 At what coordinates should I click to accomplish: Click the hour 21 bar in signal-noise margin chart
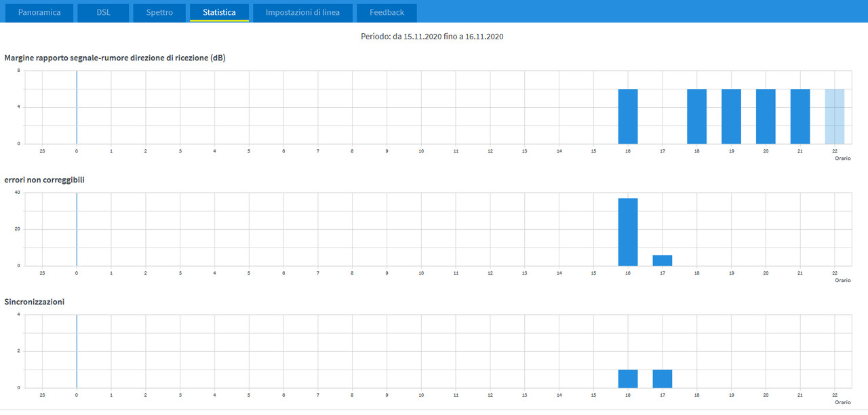click(x=800, y=117)
